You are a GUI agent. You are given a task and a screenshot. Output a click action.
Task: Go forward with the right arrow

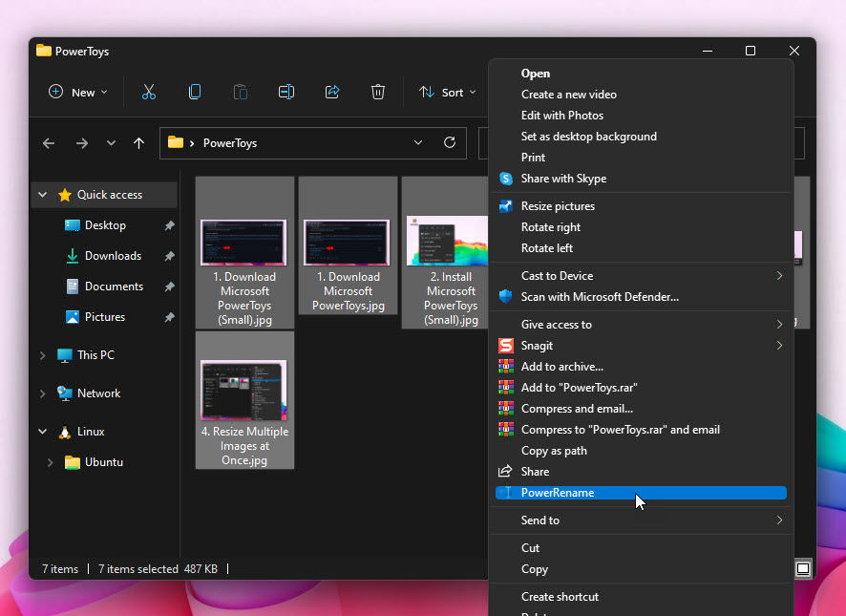tap(82, 143)
